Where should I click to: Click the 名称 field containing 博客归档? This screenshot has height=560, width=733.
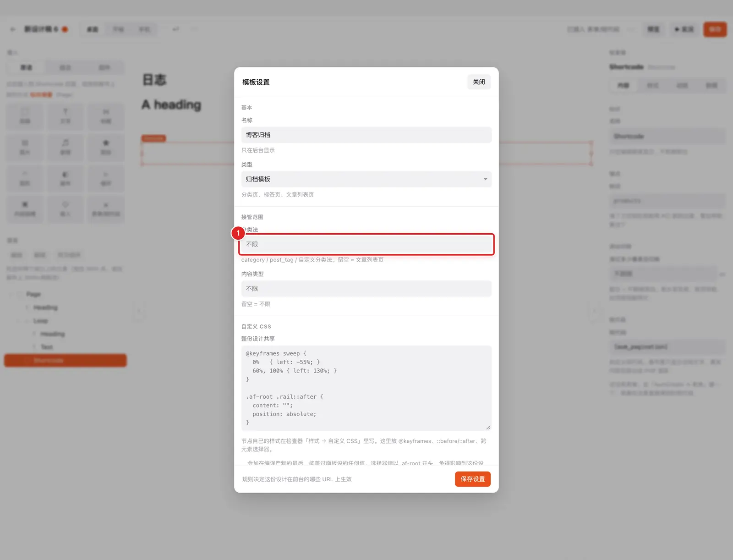coord(366,135)
